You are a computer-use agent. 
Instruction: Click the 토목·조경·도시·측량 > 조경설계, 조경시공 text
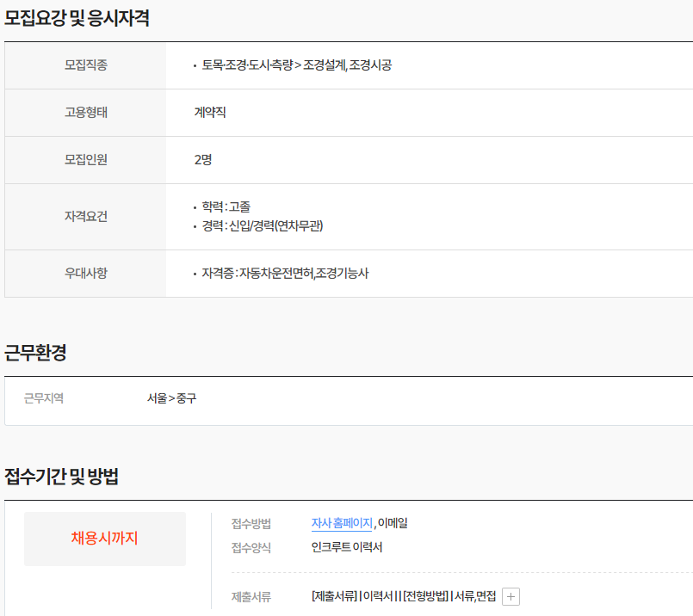[296, 65]
